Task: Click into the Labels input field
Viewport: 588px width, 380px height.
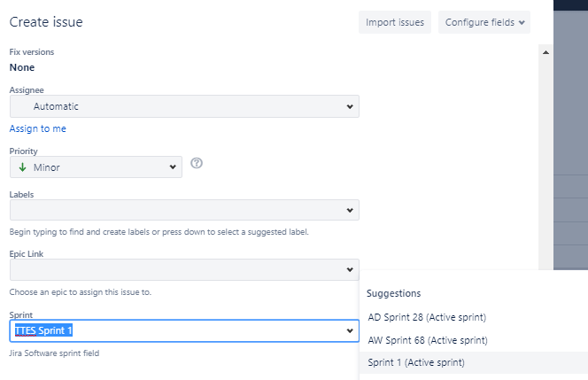Action: [177, 210]
